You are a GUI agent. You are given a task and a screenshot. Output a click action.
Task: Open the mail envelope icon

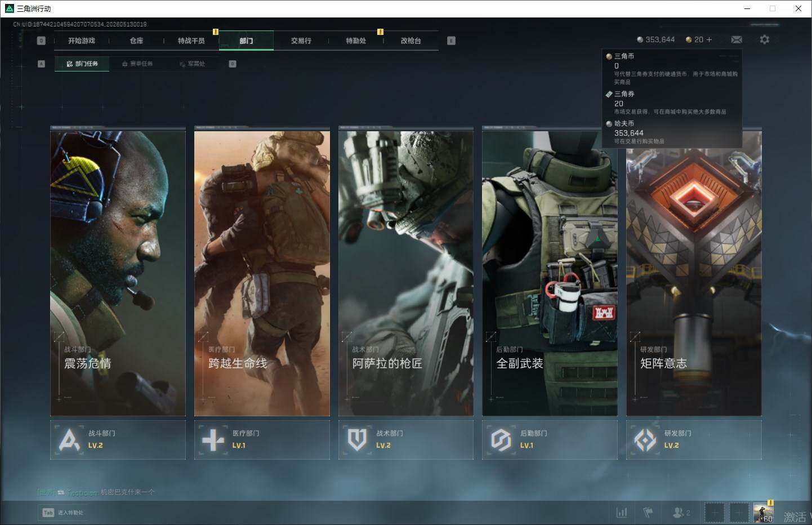click(x=737, y=39)
